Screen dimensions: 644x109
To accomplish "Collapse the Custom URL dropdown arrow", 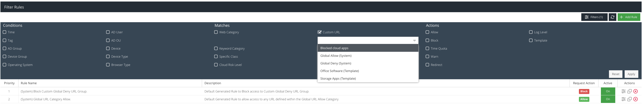I will pos(414,40).
